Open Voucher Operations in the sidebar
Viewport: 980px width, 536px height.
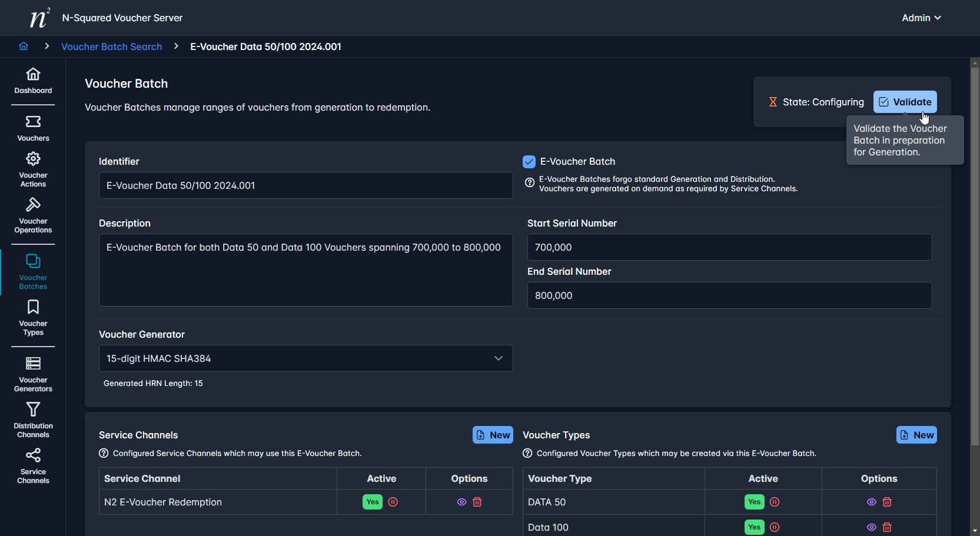(33, 215)
